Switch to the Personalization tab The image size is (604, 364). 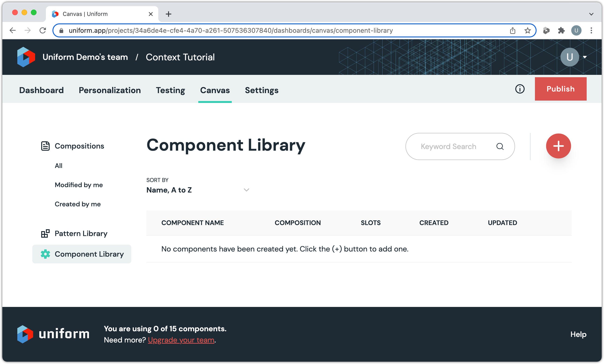110,90
